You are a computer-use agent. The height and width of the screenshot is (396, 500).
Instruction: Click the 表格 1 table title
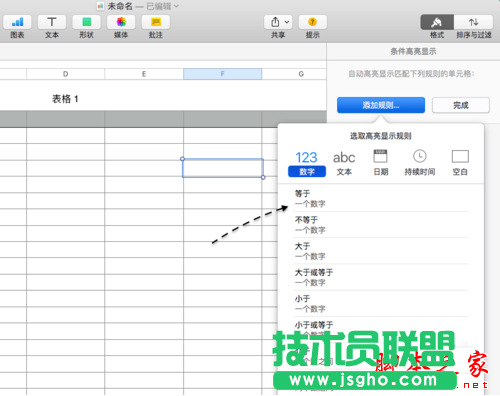point(65,99)
